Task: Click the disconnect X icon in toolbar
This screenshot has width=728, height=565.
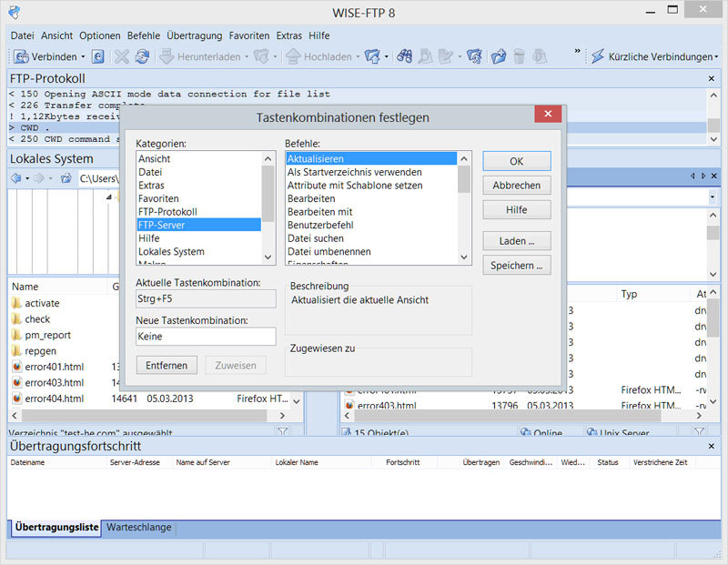Action: point(122,56)
